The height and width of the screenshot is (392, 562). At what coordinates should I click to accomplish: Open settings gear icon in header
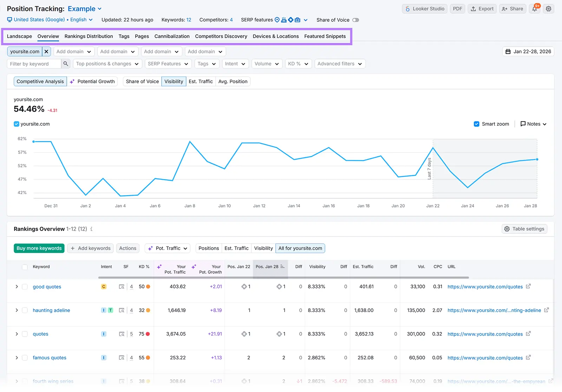pos(549,9)
